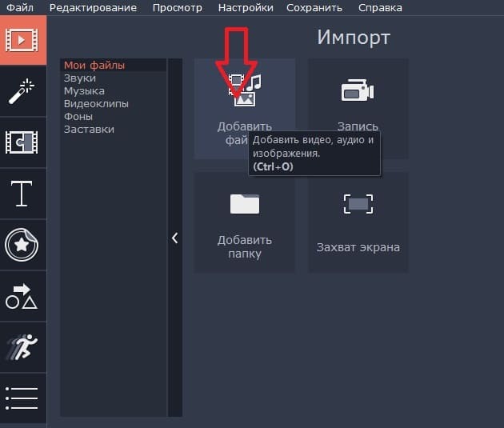
Task: Collapse the side panel with the arrow
Action: pos(174,238)
